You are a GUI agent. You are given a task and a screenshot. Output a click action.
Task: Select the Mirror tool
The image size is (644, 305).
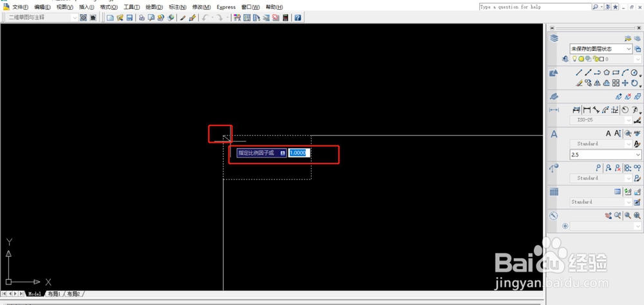(x=597, y=83)
